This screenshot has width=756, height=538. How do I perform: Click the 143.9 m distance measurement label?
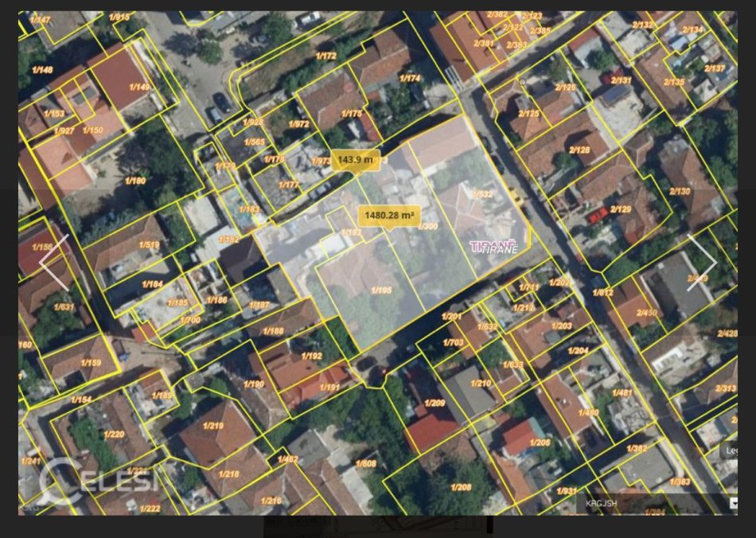[355, 160]
